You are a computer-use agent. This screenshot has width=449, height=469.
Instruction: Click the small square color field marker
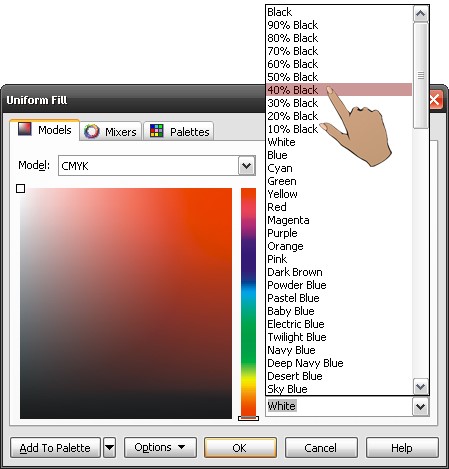(21, 189)
